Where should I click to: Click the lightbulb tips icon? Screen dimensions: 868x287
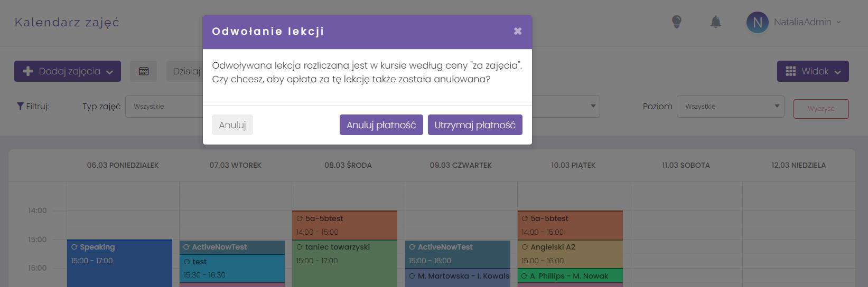676,22
